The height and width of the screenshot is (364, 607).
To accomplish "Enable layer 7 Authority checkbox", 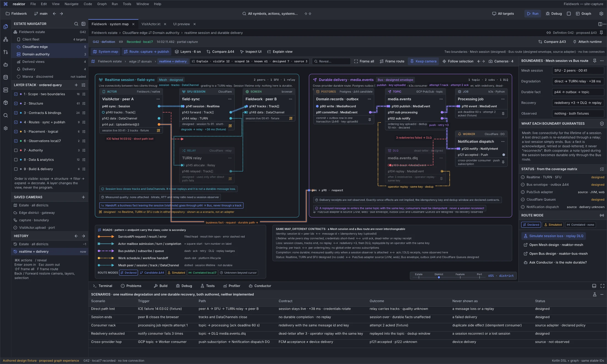I will [16, 150].
